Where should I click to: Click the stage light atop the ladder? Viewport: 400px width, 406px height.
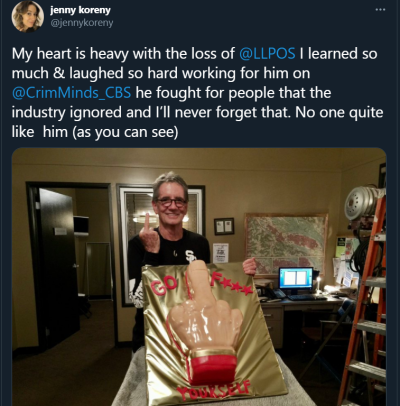pyautogui.click(x=363, y=204)
